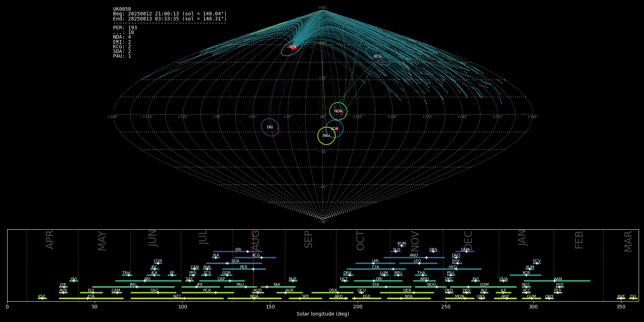Click the UK0050 station title text

[122, 9]
